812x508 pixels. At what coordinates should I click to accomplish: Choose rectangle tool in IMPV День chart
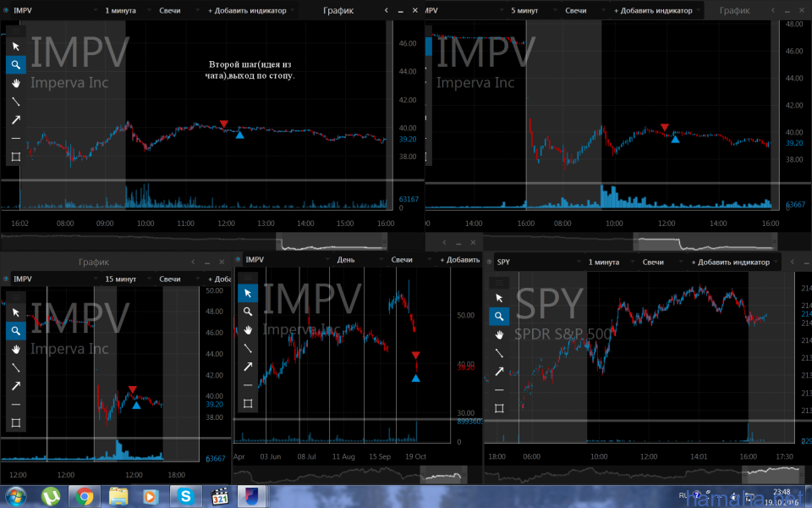pyautogui.click(x=248, y=403)
